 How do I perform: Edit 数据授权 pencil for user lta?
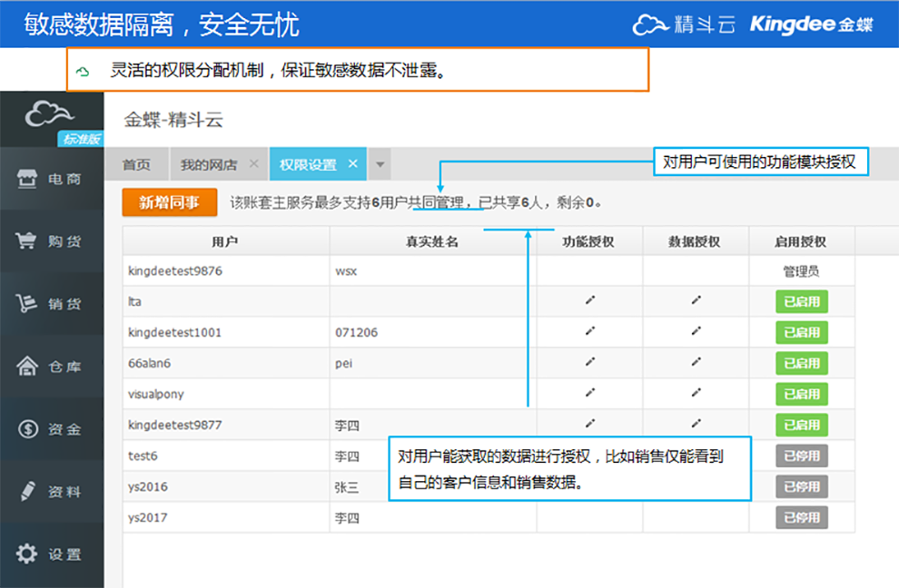696,299
